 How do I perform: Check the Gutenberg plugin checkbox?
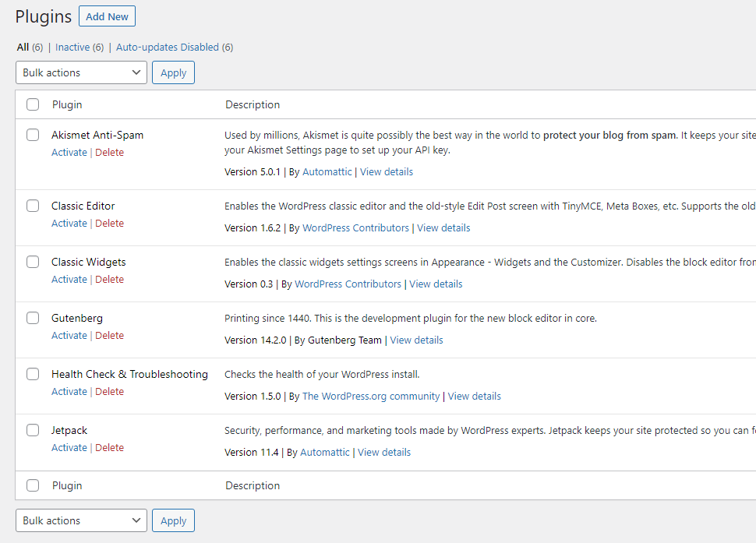click(x=33, y=318)
